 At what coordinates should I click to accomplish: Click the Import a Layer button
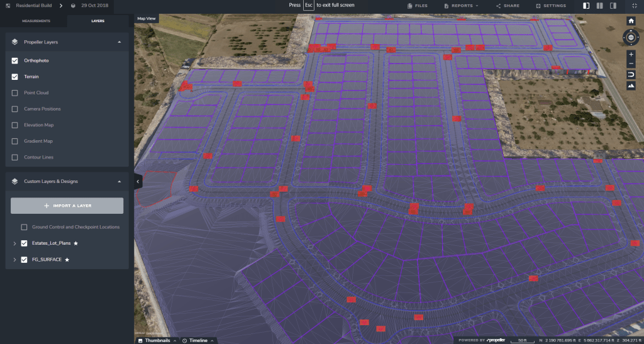67,206
